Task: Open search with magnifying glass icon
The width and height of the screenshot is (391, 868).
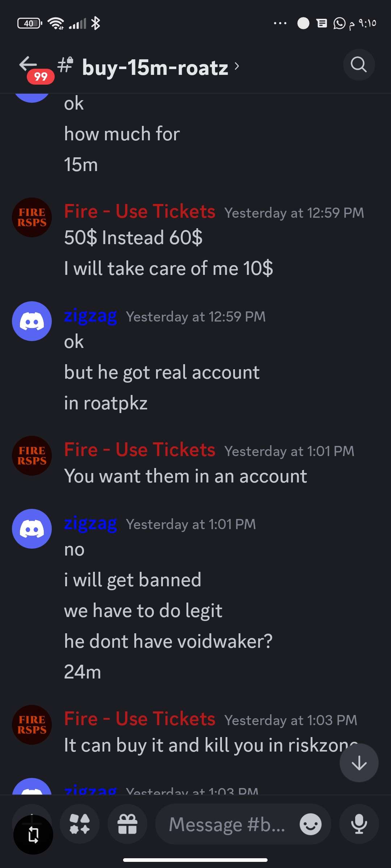Action: pos(359,65)
